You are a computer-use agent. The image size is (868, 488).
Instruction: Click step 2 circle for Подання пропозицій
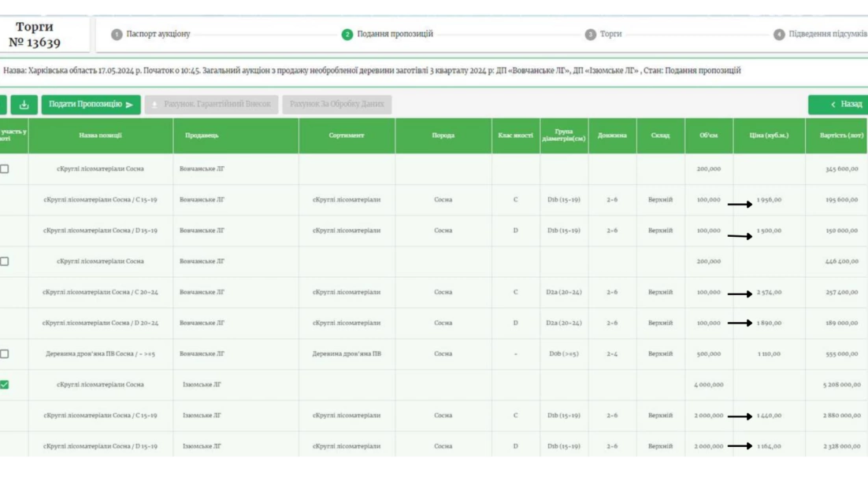[347, 35]
